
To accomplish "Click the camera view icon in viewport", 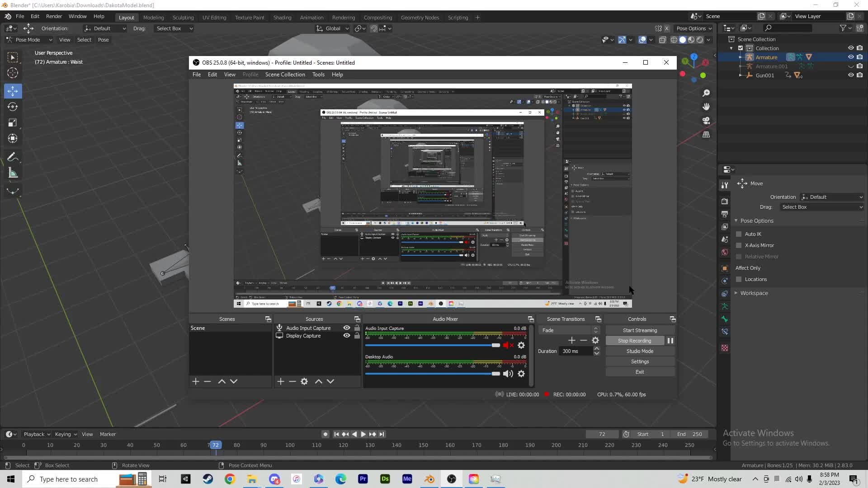I will (706, 121).
